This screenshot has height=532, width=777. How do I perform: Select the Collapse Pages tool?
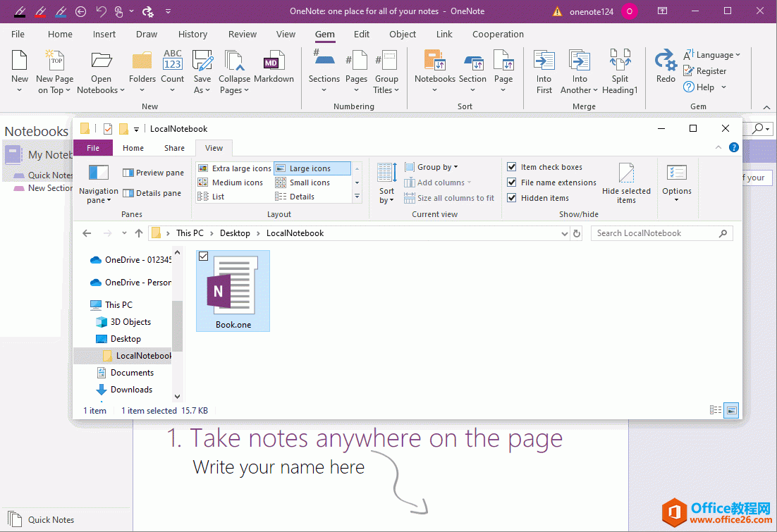tap(234, 70)
